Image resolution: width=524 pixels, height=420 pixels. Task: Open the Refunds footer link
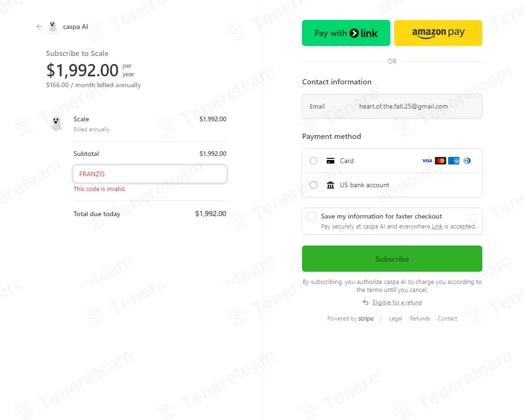pyautogui.click(x=420, y=319)
